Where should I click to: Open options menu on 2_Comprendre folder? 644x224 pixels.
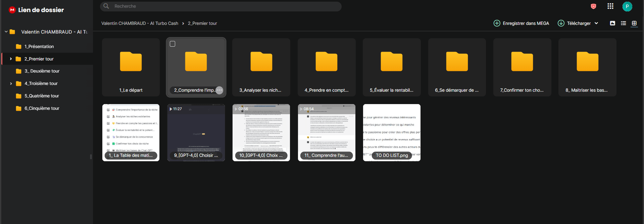(219, 90)
